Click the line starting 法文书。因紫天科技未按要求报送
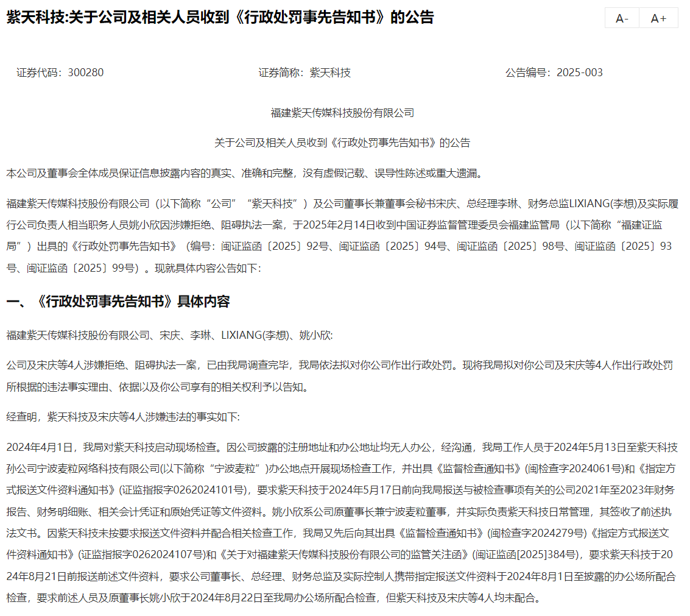Viewport: 690px width, 616px height. point(337,533)
